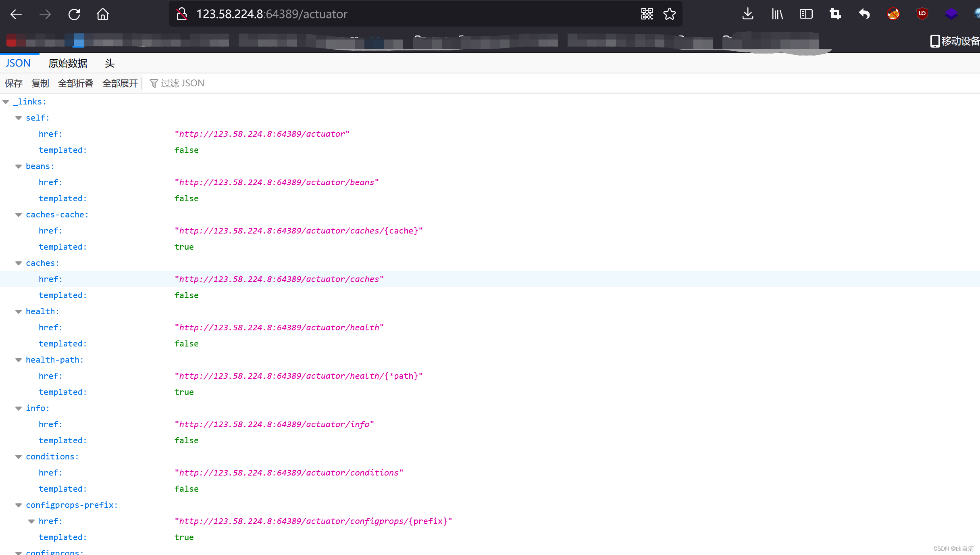Toggle the sidebar view icon
Viewport: 980px width, 555px height.
click(806, 14)
